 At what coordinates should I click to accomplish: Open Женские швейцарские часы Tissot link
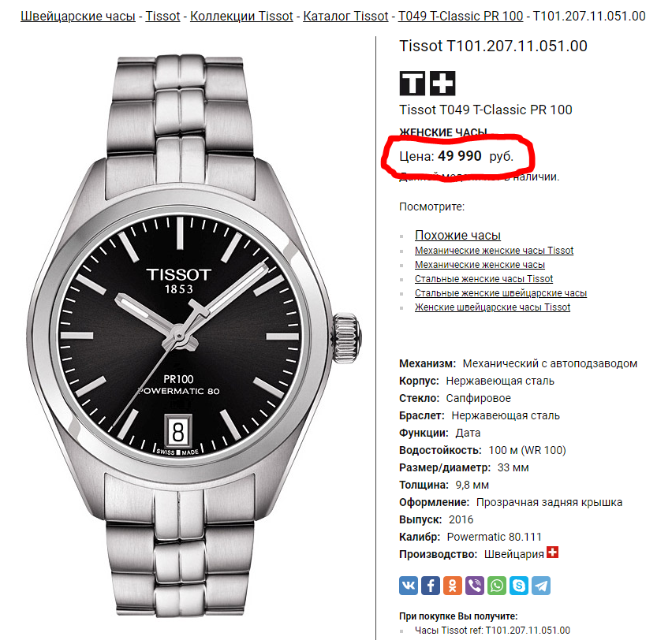(492, 307)
